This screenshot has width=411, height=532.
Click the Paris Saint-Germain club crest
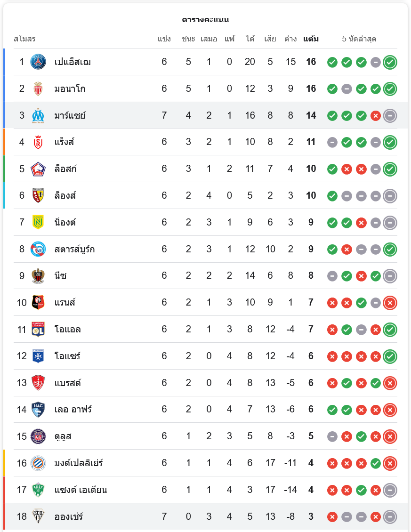pyautogui.click(x=38, y=62)
